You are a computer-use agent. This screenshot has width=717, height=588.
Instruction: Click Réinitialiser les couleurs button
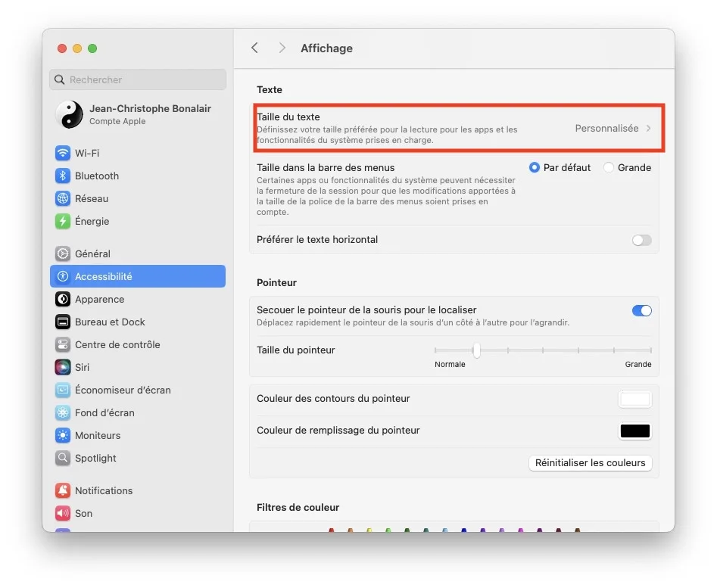pyautogui.click(x=590, y=462)
